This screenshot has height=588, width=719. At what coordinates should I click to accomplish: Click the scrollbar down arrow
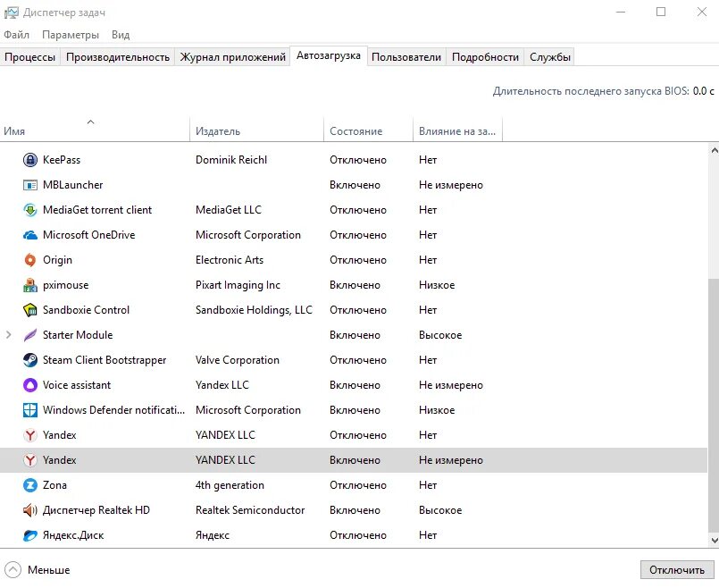[x=714, y=541]
